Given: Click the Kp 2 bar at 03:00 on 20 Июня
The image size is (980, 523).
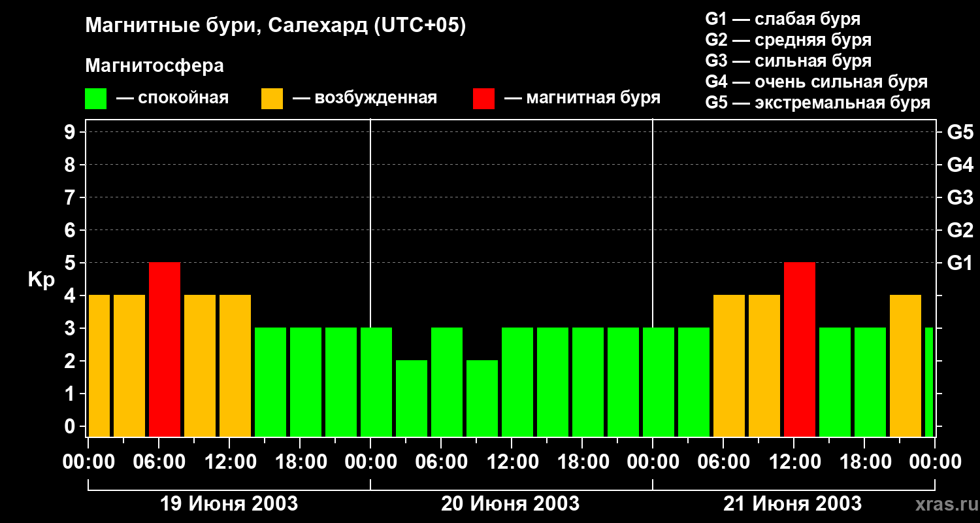Looking at the screenshot, I should (412, 398).
